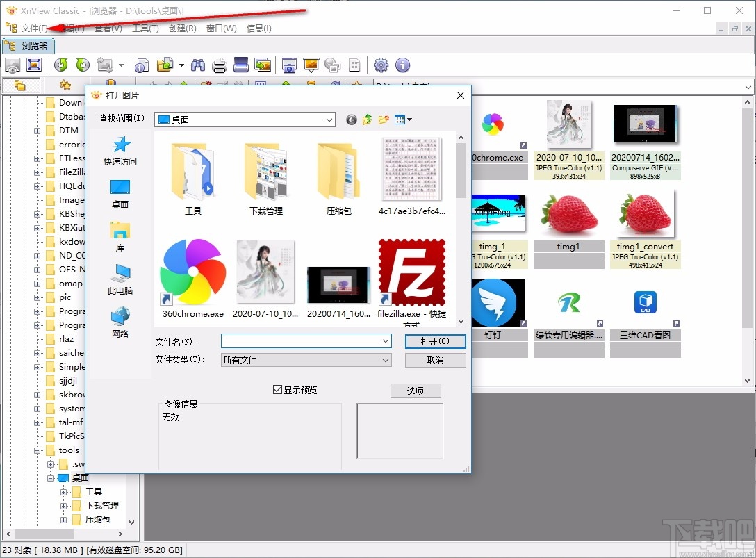Select 此电脑 in the dialog sidebar

click(x=120, y=280)
